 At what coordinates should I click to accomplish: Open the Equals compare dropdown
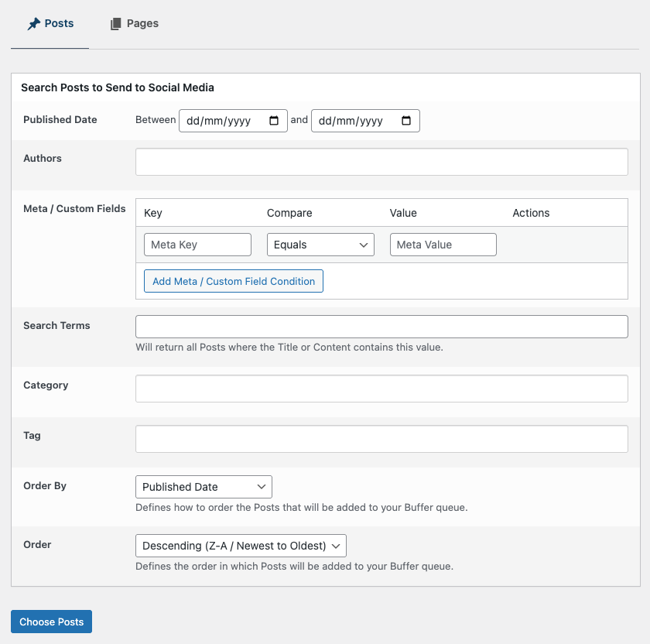pyautogui.click(x=320, y=245)
